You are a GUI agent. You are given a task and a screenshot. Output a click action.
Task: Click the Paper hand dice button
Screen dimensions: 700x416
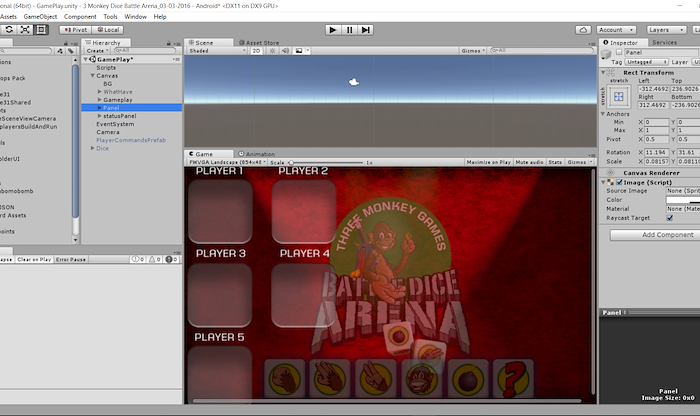tap(330, 379)
